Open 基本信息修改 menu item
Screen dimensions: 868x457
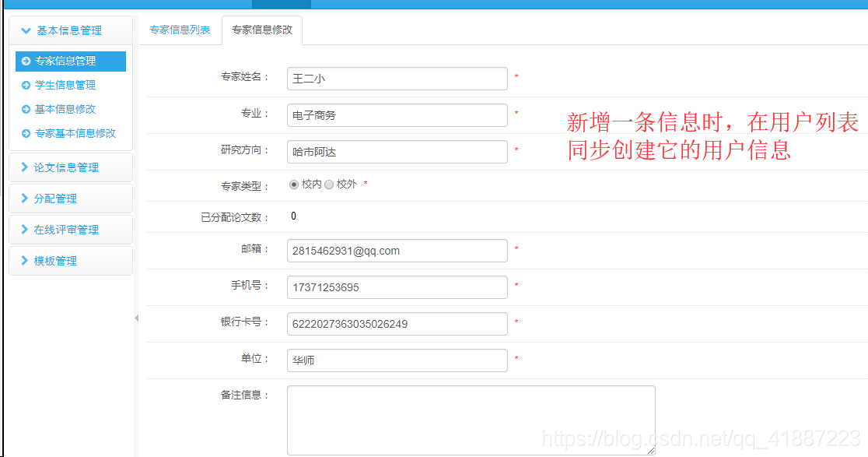[65, 109]
